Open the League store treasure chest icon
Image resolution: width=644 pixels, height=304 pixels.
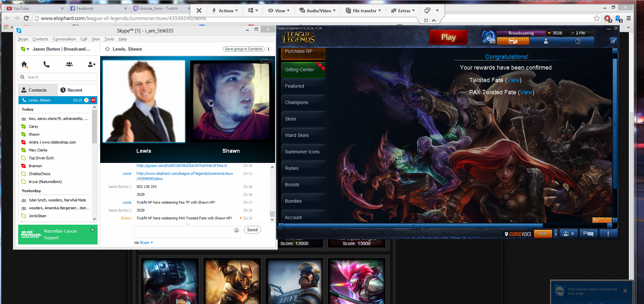coord(513,41)
